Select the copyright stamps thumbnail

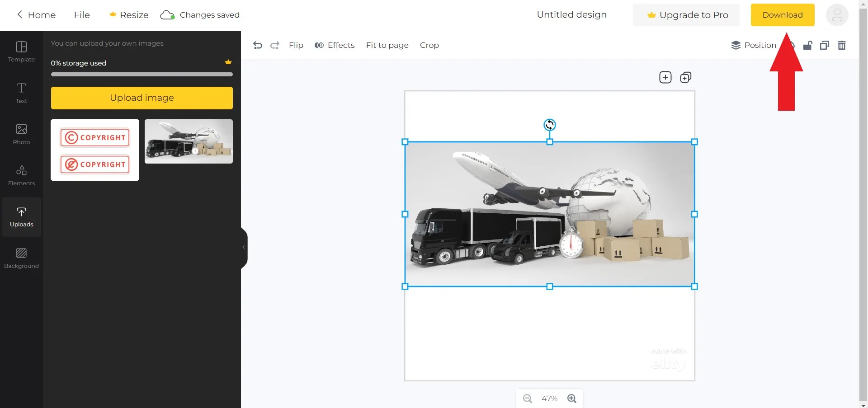(95, 150)
